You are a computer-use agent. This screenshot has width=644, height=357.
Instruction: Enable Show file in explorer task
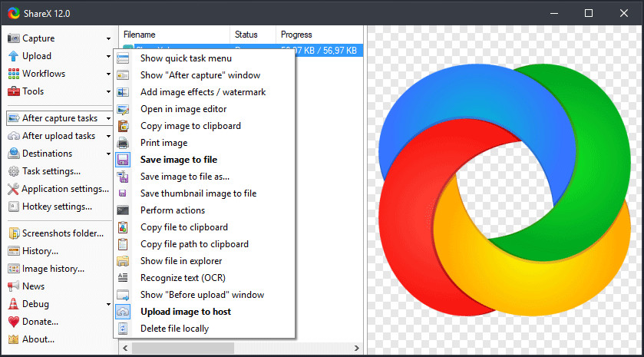(204, 261)
